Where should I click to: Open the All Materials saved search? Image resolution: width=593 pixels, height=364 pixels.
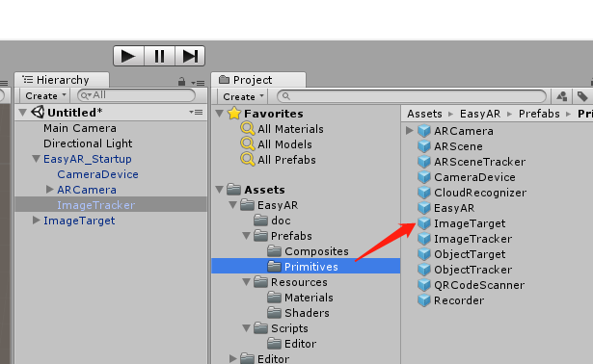click(290, 129)
